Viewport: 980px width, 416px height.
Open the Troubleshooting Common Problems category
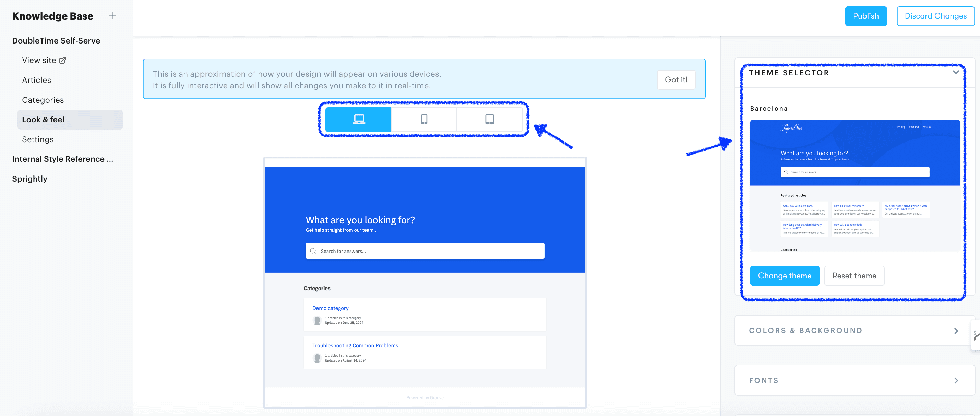[x=355, y=345]
